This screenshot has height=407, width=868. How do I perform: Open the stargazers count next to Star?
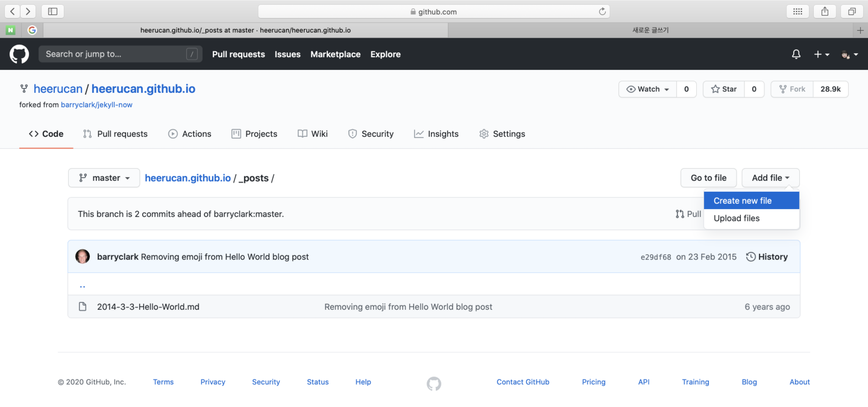click(754, 89)
